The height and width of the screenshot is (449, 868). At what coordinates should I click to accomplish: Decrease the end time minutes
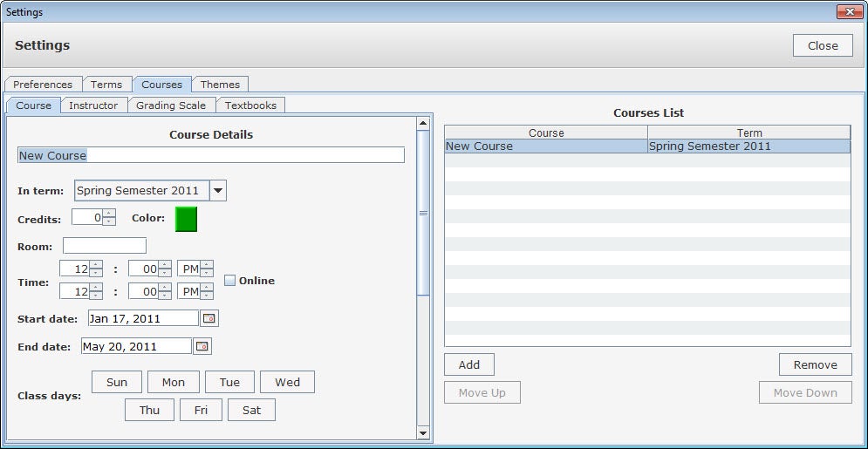pyautogui.click(x=164, y=296)
